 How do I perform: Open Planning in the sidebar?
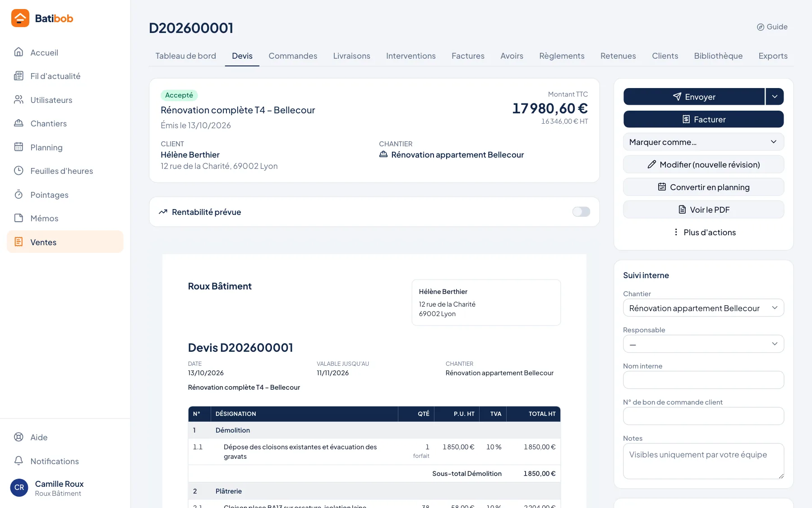(x=65, y=147)
